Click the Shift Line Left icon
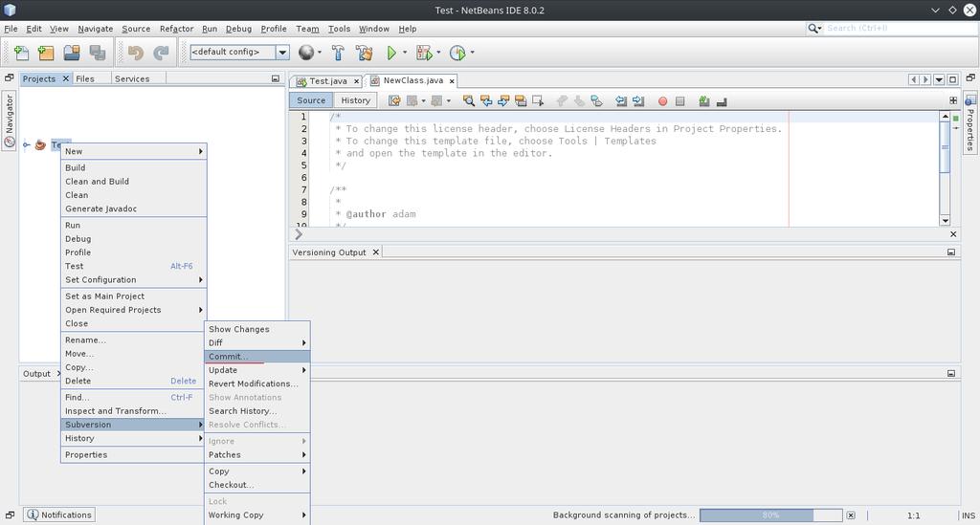Viewport: 980px width, 525px height. coord(620,101)
